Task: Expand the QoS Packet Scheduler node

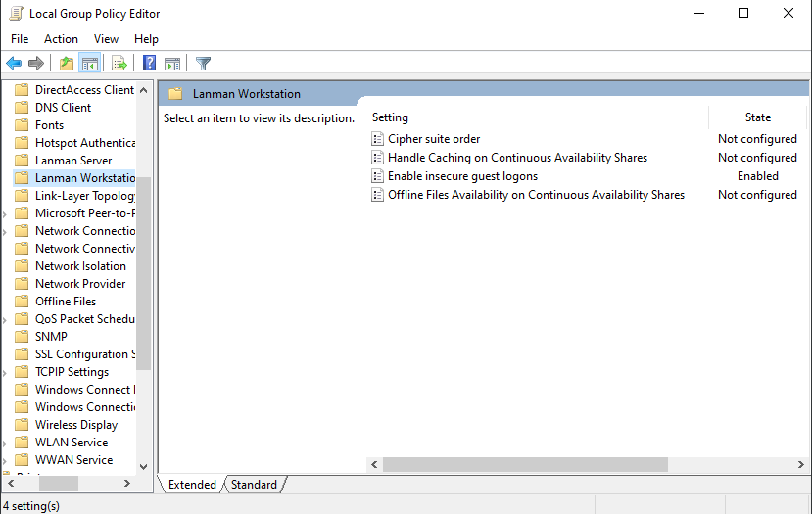Action: pyautogui.click(x=5, y=319)
